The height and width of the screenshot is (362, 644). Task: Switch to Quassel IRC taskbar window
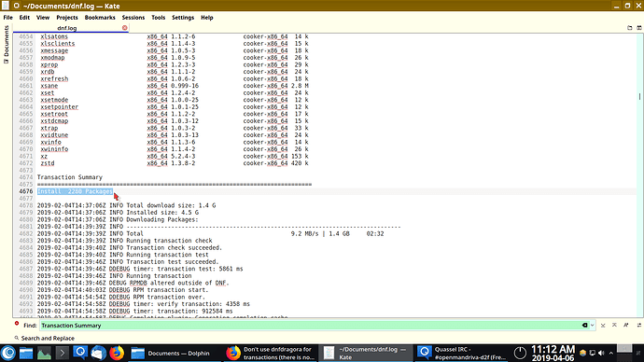click(x=461, y=353)
